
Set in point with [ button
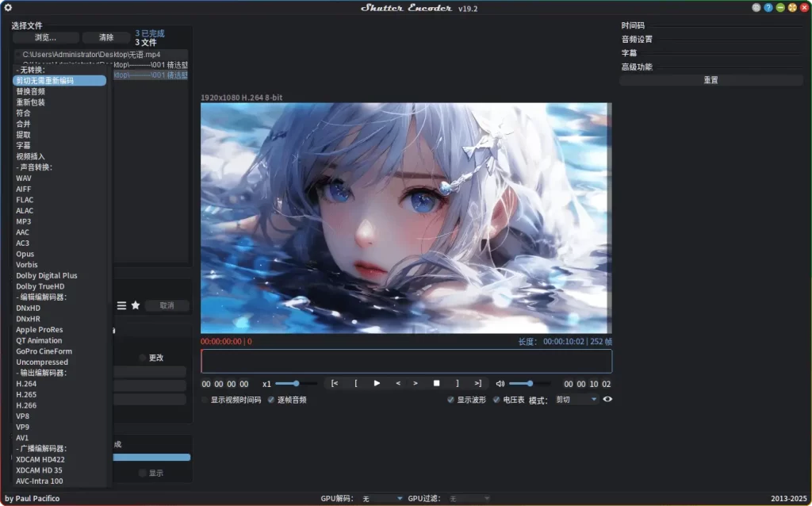(x=356, y=383)
